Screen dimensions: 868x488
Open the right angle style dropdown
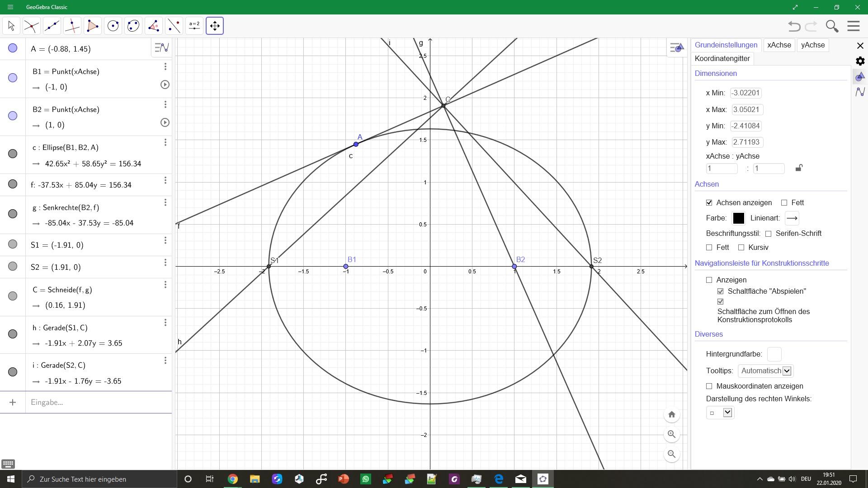coord(720,413)
